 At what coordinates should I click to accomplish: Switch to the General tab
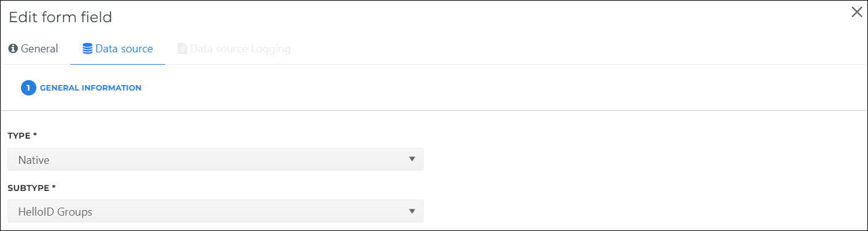pos(34,49)
